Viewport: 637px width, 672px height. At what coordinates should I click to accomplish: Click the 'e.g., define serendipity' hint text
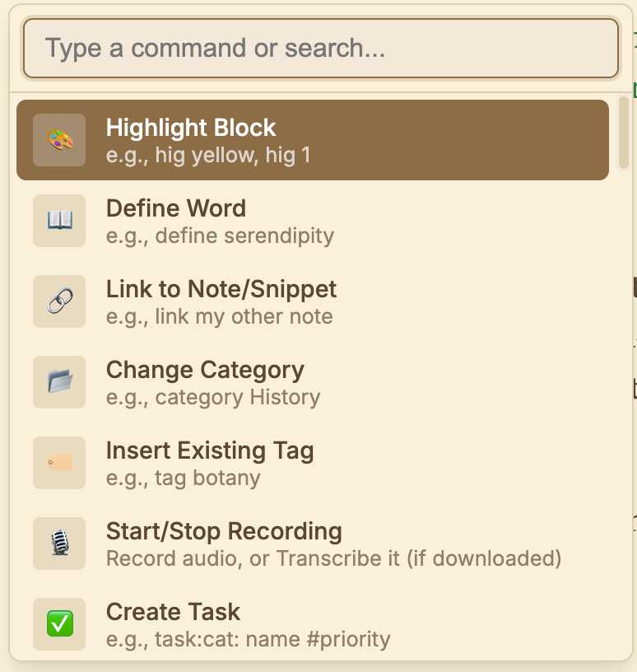pyautogui.click(x=220, y=236)
